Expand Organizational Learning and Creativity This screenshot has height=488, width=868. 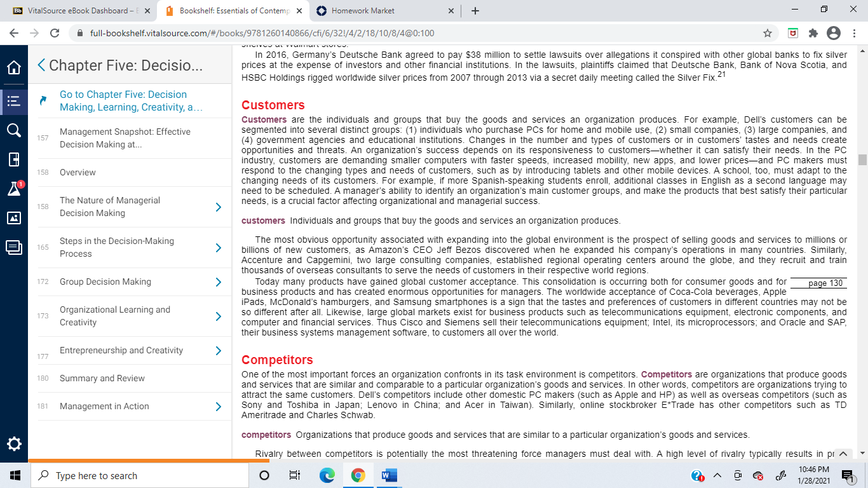218,316
